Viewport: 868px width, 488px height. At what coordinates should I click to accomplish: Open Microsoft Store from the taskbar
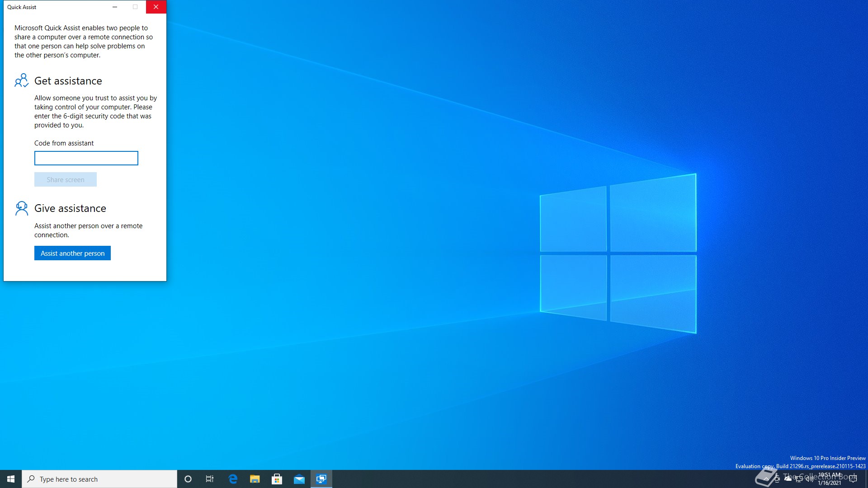pyautogui.click(x=277, y=479)
